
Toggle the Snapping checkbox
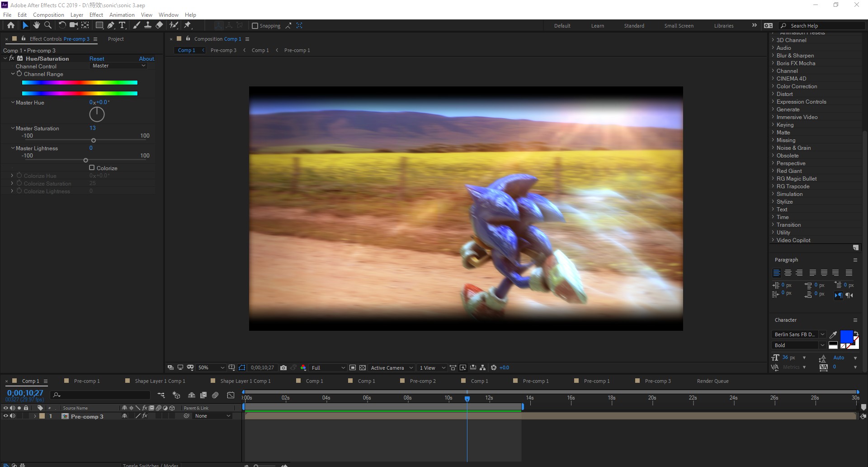255,26
